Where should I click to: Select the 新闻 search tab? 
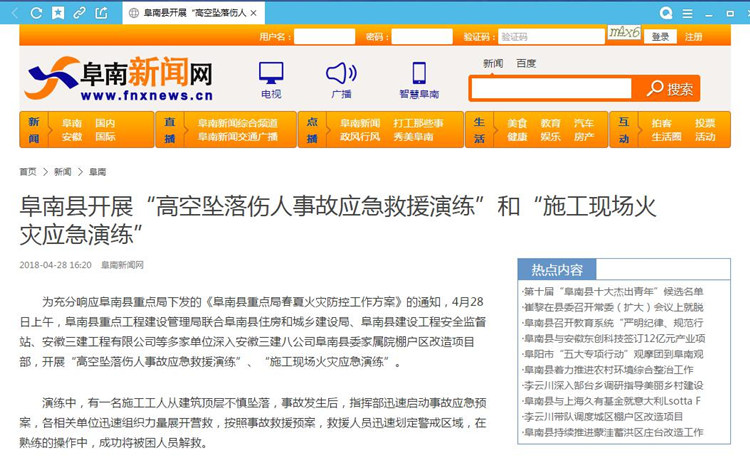point(493,63)
